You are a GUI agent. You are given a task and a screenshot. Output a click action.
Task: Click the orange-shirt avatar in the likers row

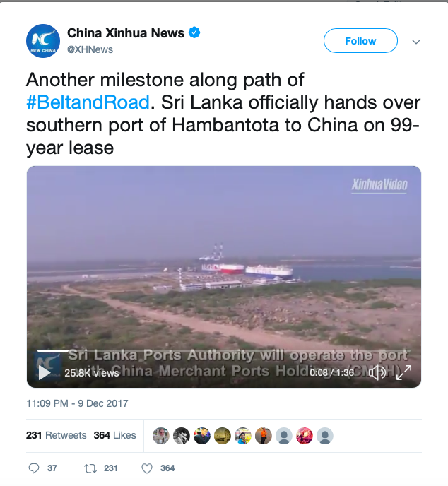264,436
